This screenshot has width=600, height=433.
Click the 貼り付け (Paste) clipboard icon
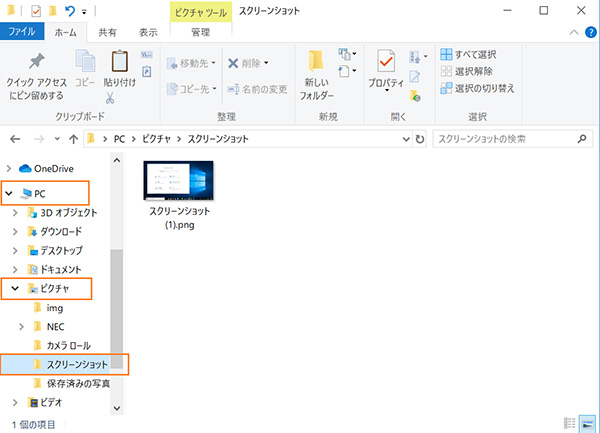[x=119, y=68]
